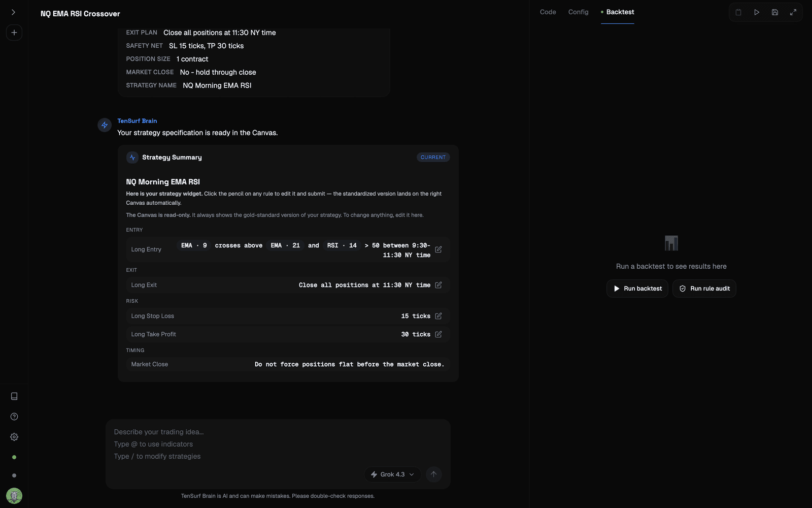
Task: Open the help question mark icon
Action: point(14,417)
